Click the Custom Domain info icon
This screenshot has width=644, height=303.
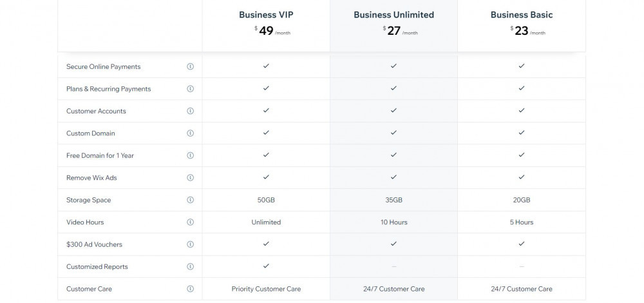click(190, 133)
